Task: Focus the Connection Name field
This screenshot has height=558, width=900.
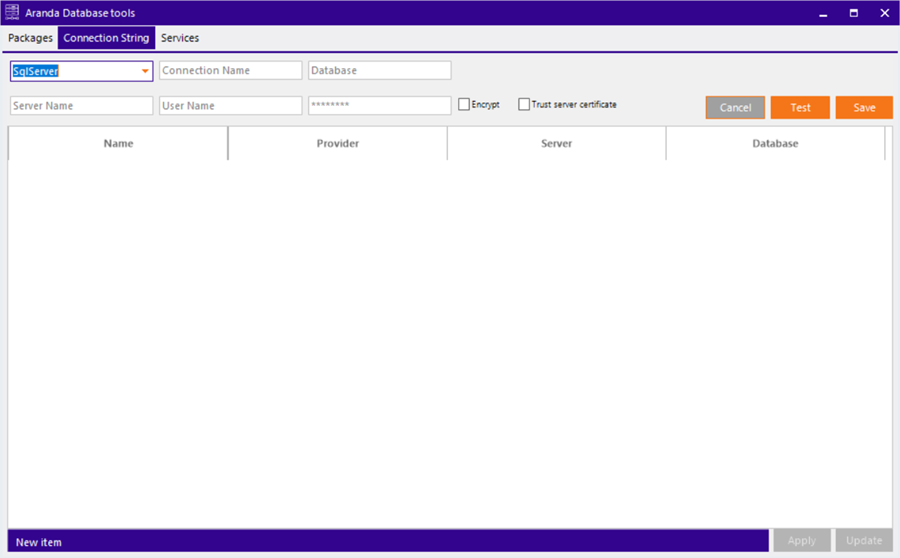Action: click(x=230, y=71)
